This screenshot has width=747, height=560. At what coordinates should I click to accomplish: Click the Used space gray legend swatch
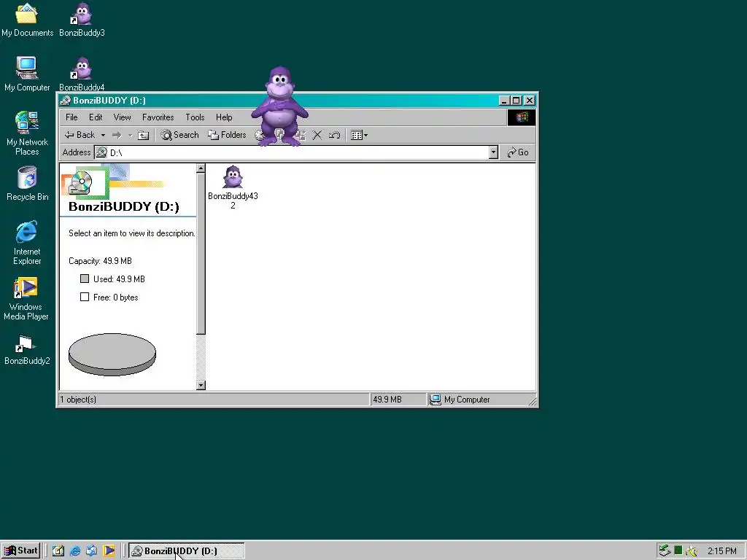click(85, 279)
